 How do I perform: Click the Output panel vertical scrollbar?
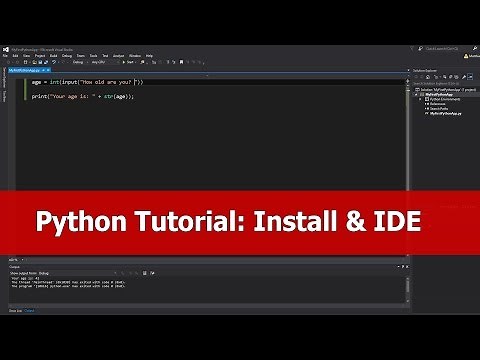pyautogui.click(x=408, y=289)
